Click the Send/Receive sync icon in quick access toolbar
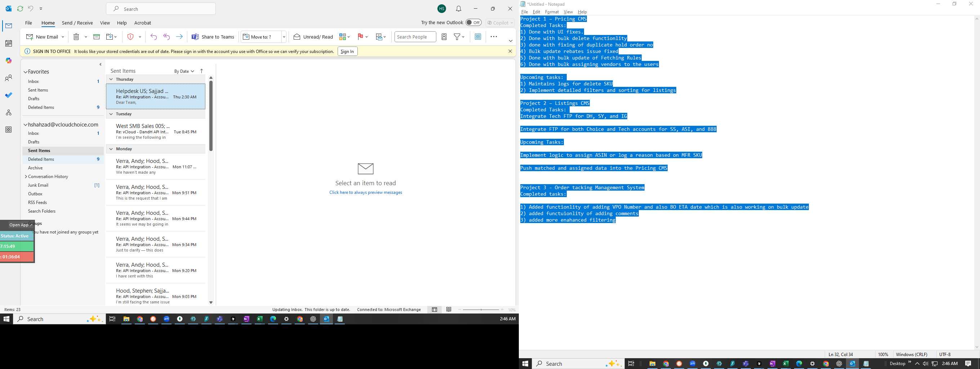The width and height of the screenshot is (980, 369). [20, 8]
